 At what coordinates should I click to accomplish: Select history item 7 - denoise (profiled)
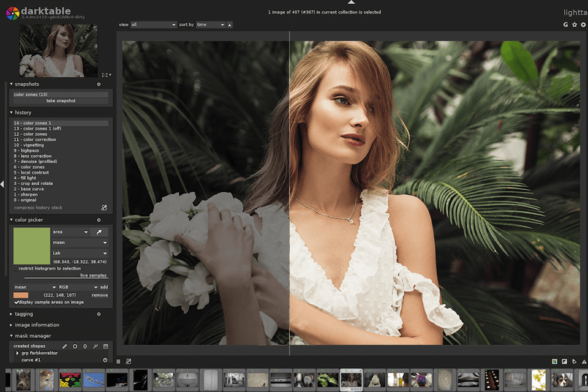point(61,162)
